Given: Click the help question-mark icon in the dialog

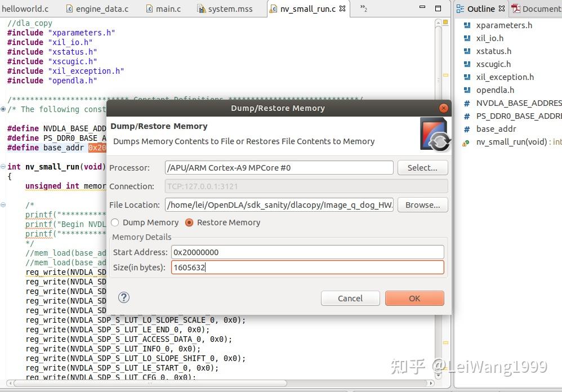Looking at the screenshot, I should click(x=123, y=297).
